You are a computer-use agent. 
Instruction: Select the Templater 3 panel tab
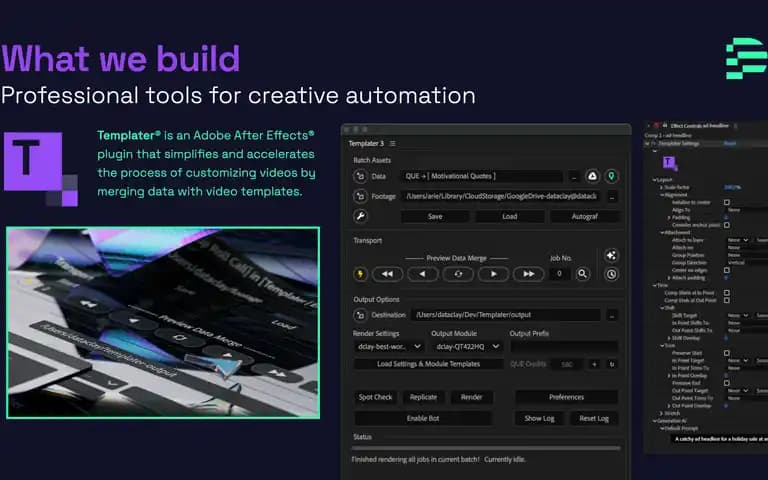(x=366, y=144)
